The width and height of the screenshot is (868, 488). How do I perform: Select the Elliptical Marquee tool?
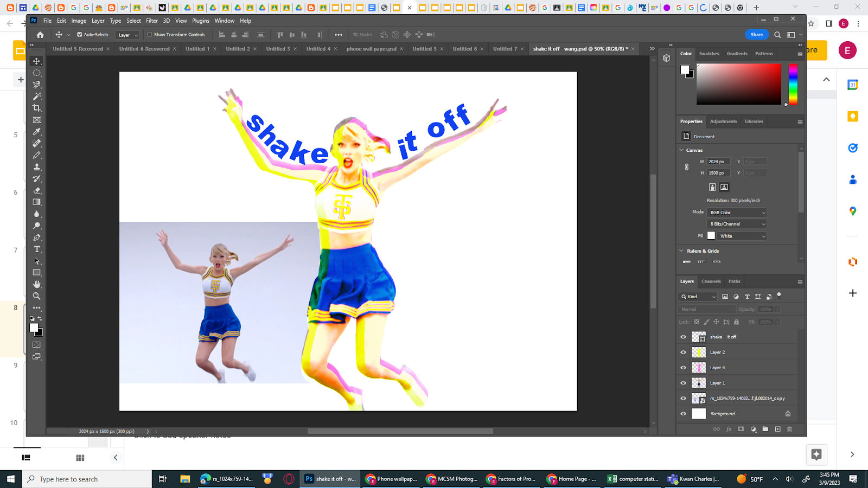click(x=37, y=73)
